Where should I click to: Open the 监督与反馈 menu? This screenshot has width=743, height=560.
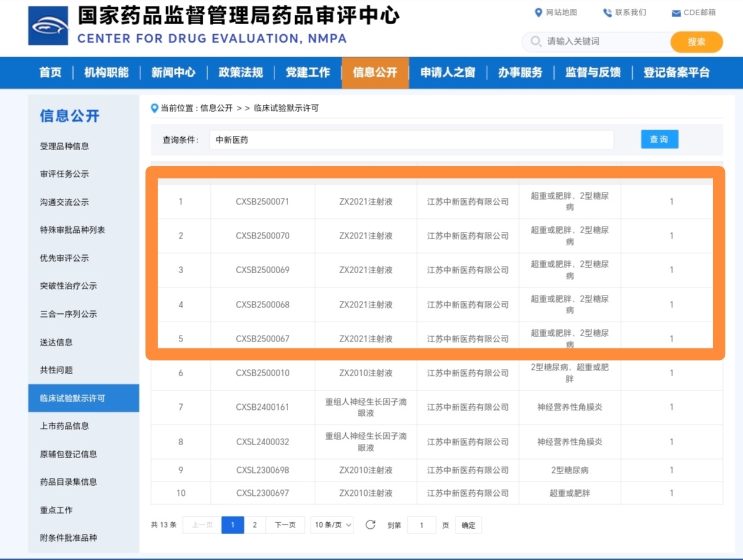click(593, 72)
